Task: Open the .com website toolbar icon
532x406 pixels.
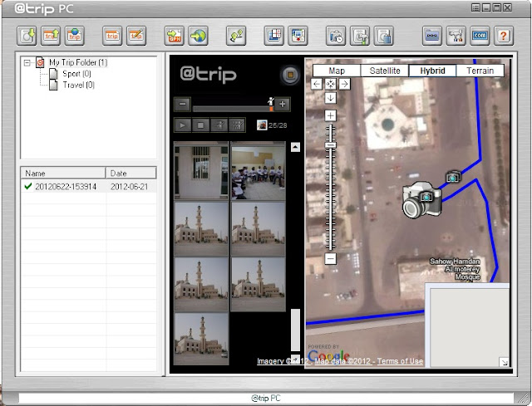Action: (x=480, y=36)
